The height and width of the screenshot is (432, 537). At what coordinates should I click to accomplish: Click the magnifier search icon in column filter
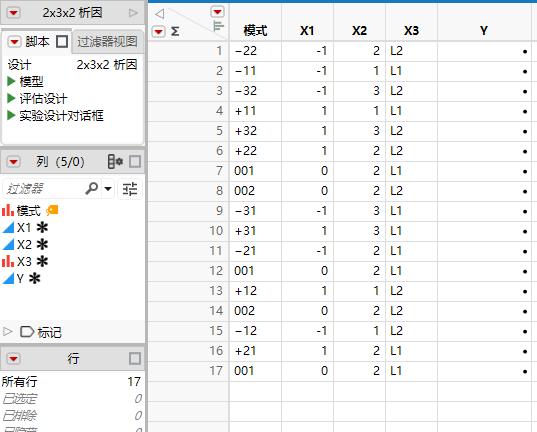click(92, 188)
